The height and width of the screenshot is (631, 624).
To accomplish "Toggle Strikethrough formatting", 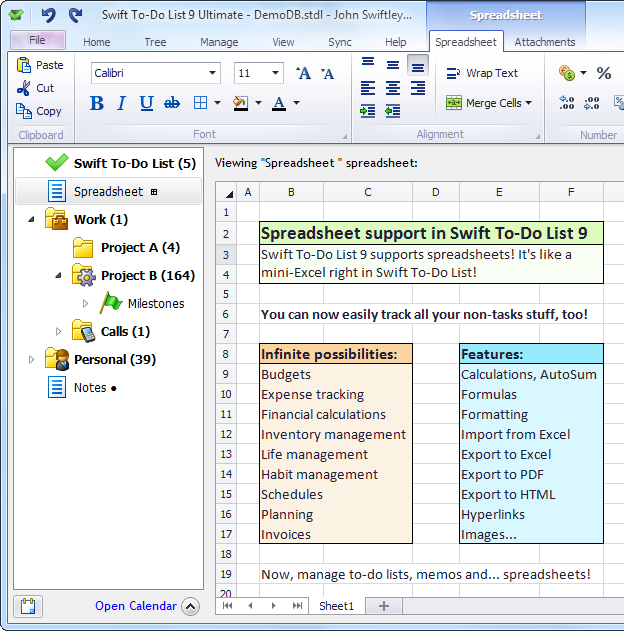I will (172, 103).
